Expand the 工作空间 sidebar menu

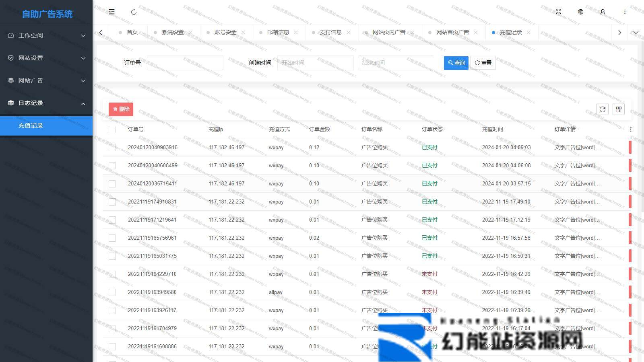(x=46, y=35)
